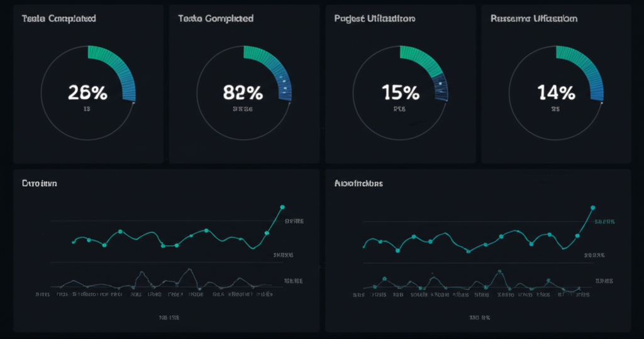
Task: Select the 14% gauge percentage
Action: point(556,92)
